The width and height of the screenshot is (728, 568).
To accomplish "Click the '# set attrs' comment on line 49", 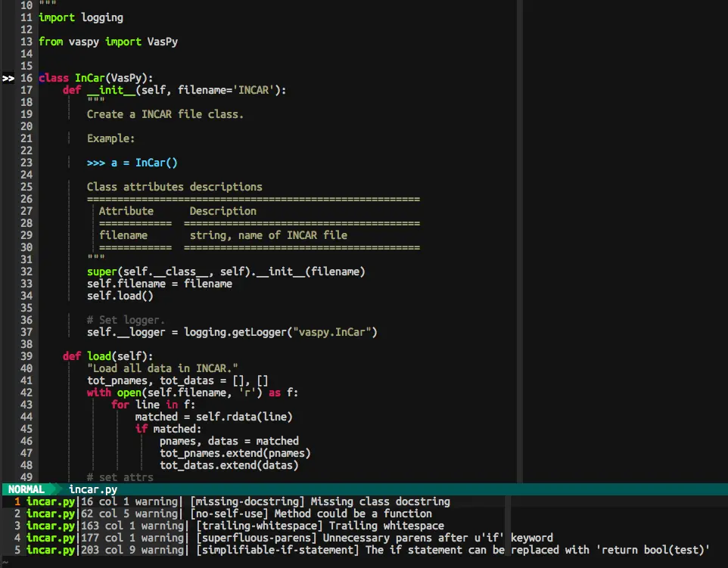I will [120, 477].
